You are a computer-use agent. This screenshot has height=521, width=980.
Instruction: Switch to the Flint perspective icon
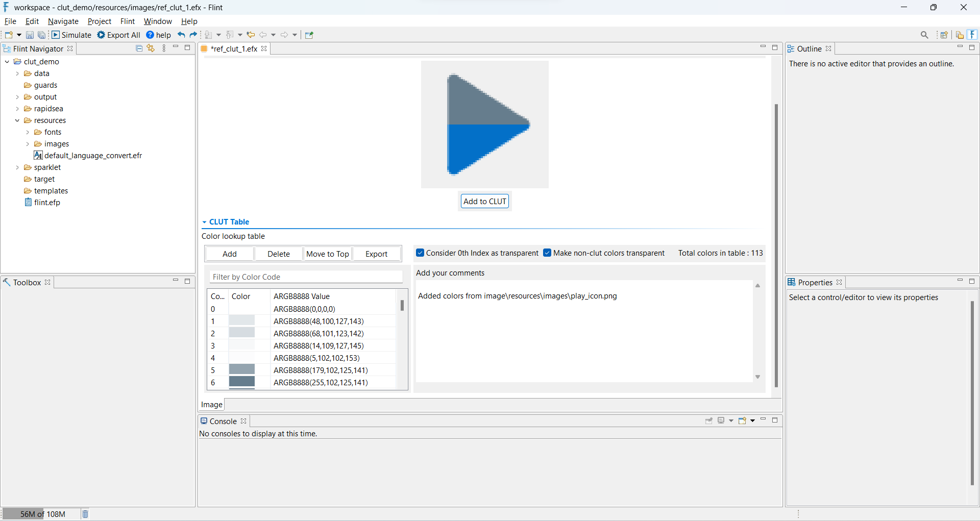973,35
